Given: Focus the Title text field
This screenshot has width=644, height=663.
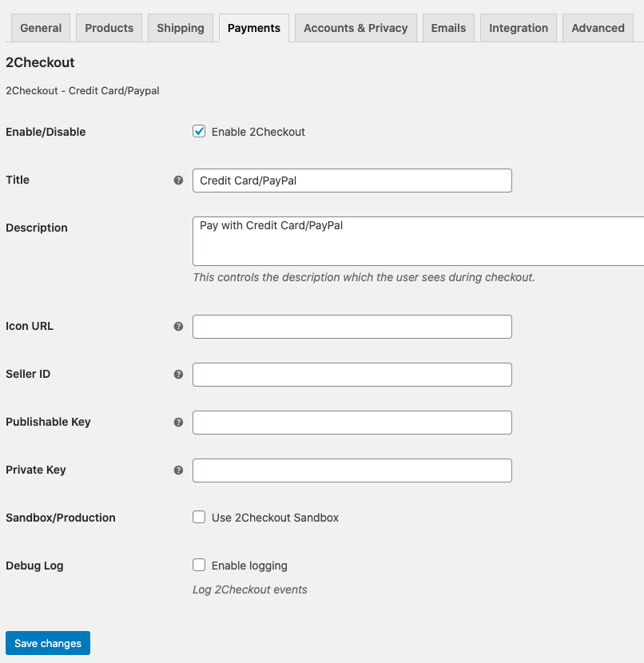Looking at the screenshot, I should (x=352, y=181).
